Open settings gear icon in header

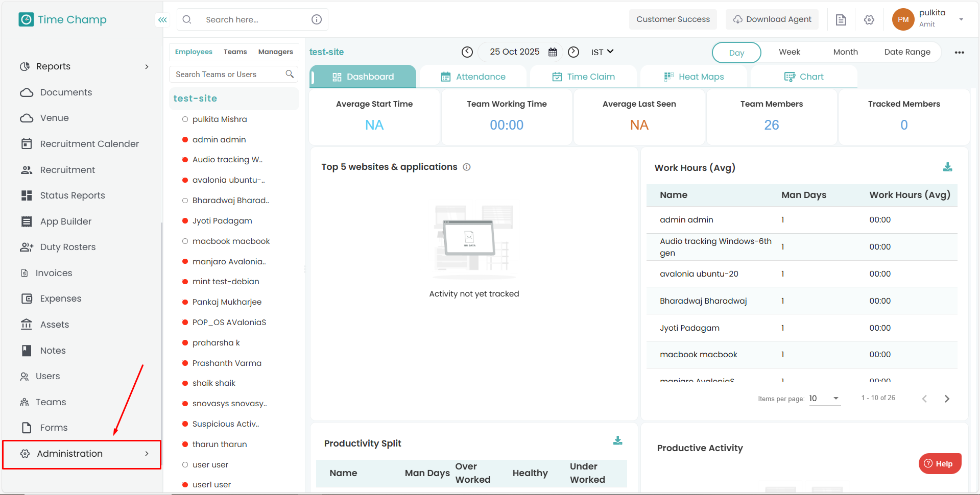point(869,20)
